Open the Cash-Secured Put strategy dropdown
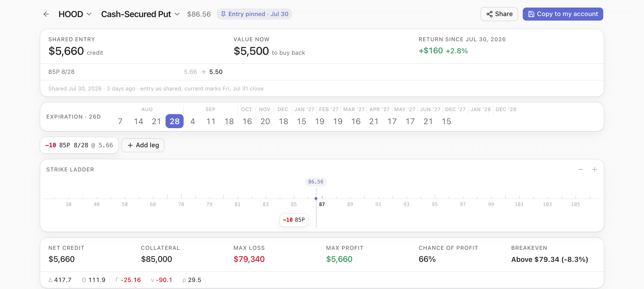The height and width of the screenshot is (289, 644). 140,14
